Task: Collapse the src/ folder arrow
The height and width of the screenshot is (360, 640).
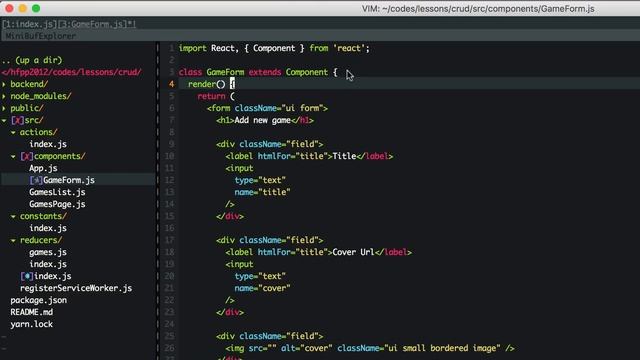Action: tap(4, 120)
